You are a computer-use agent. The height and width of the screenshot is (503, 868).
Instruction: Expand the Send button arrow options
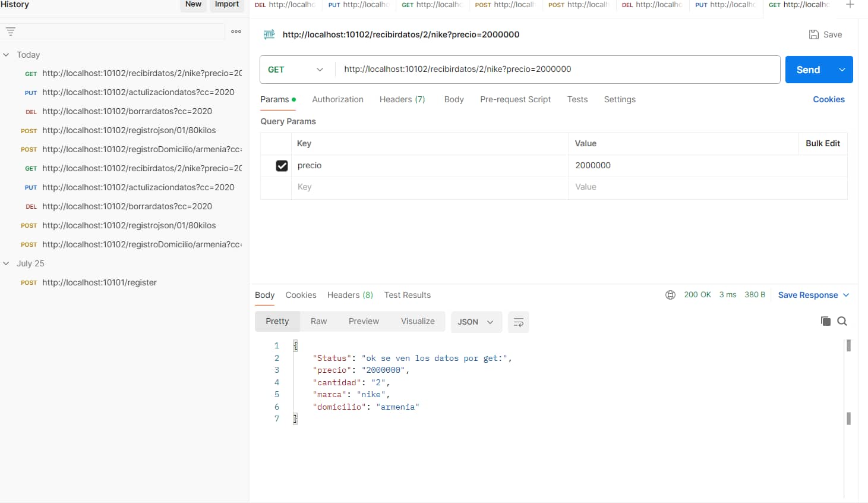point(842,70)
